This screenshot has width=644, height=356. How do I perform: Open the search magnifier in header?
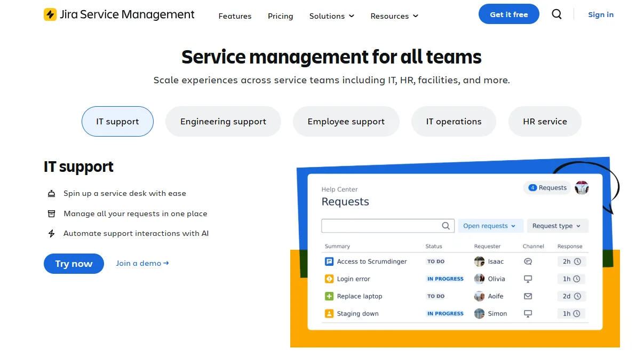click(x=556, y=14)
